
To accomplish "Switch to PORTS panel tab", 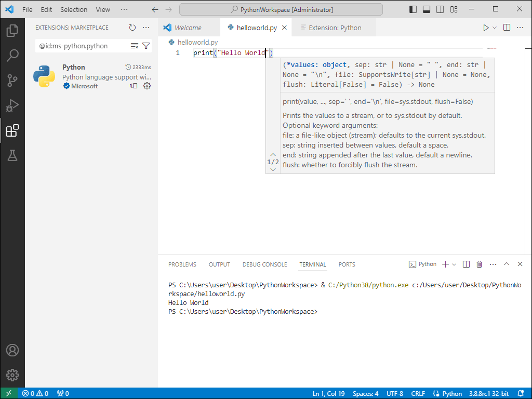I will [x=347, y=264].
